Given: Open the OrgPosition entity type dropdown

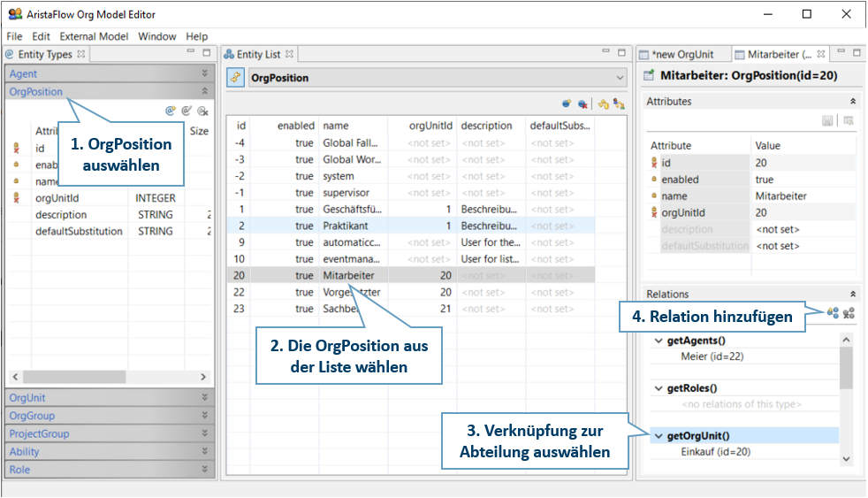Looking at the screenshot, I should pyautogui.click(x=620, y=78).
